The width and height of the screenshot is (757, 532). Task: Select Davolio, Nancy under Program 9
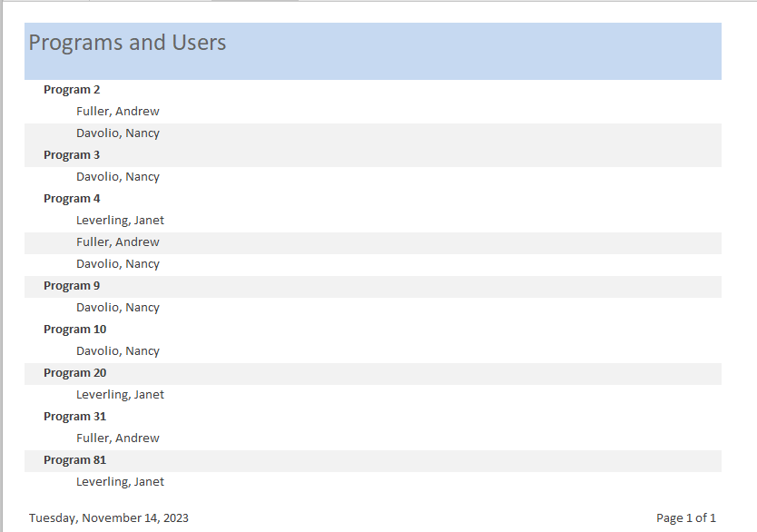(118, 308)
